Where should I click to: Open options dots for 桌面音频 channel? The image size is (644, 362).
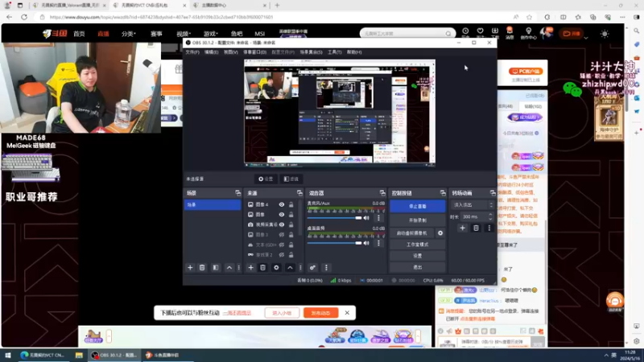pyautogui.click(x=378, y=243)
